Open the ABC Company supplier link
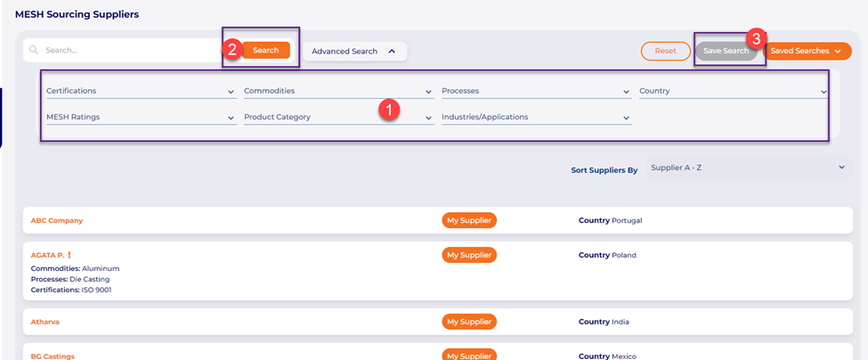The height and width of the screenshot is (360, 868). point(57,220)
